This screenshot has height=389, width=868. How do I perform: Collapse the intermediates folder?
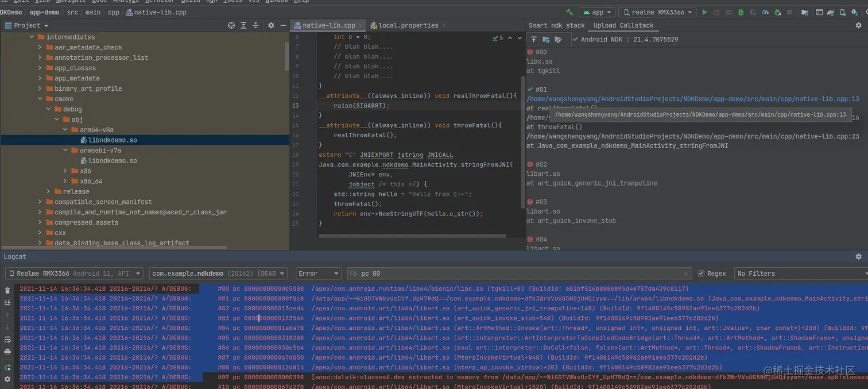tap(32, 37)
